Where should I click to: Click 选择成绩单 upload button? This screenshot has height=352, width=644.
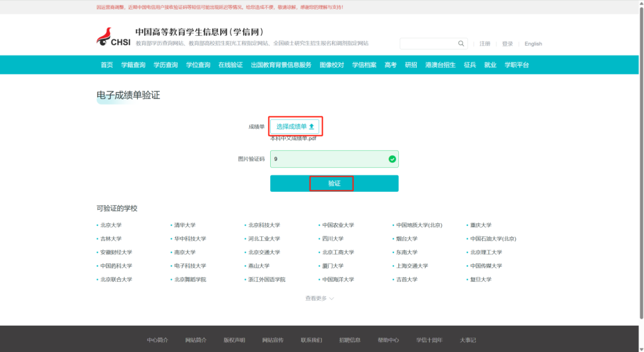(x=295, y=126)
